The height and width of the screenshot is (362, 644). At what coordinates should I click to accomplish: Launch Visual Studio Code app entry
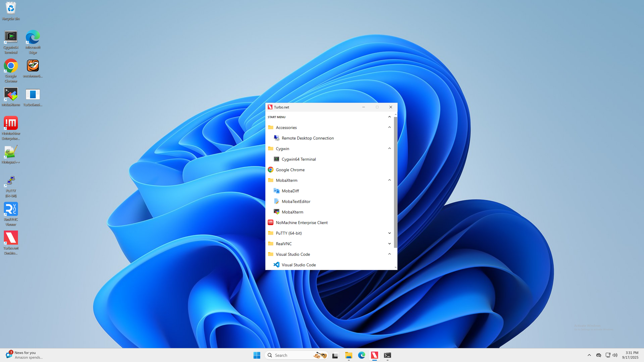(x=329, y=265)
